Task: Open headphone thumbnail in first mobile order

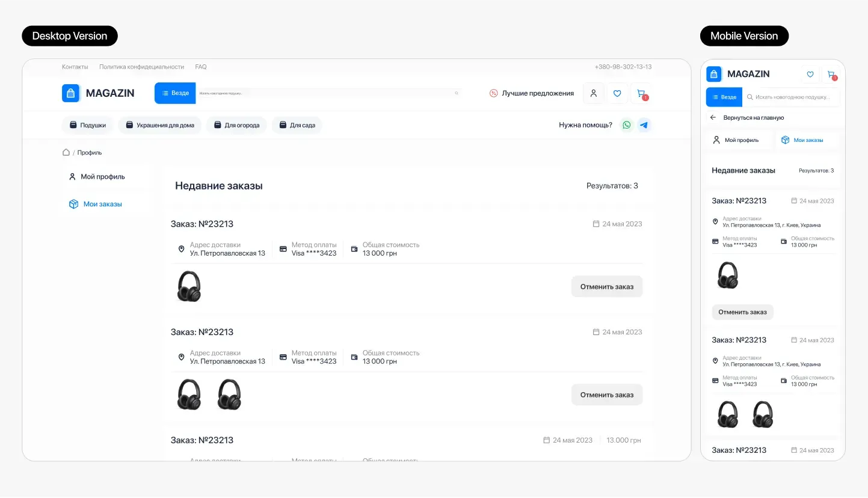Action: [728, 275]
